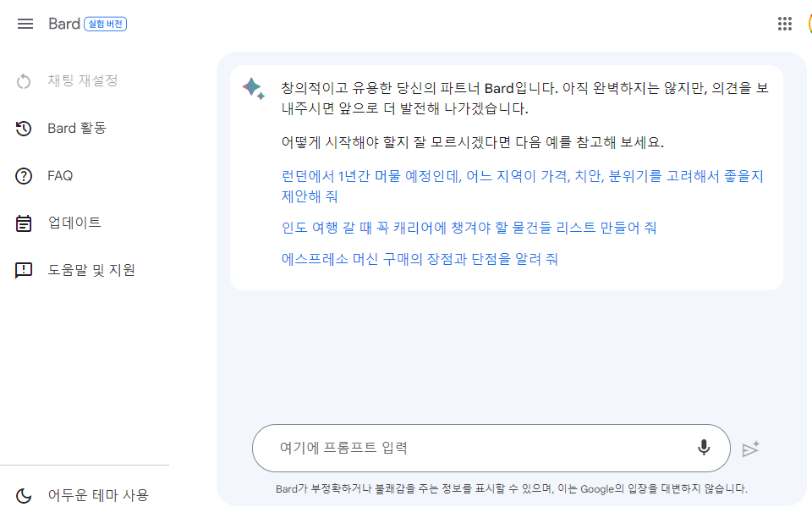This screenshot has height=518, width=812.
Task: Click the moon dark theme icon
Action: pos(24,496)
